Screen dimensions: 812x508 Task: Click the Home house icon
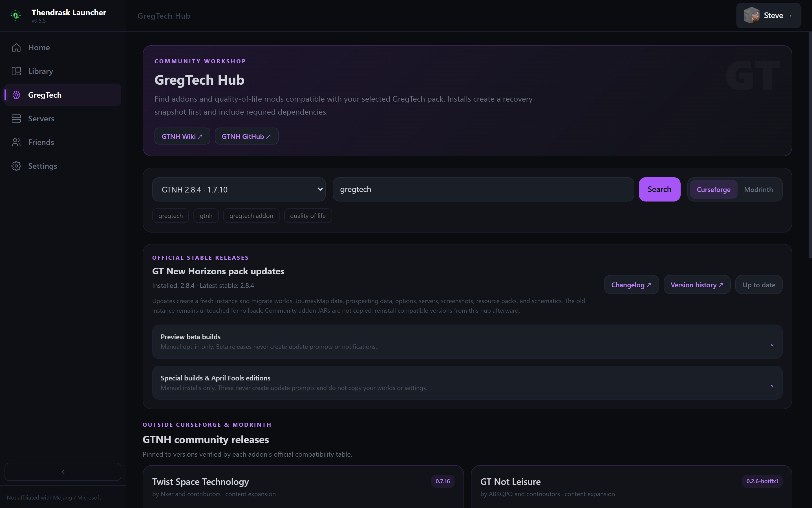(x=16, y=47)
